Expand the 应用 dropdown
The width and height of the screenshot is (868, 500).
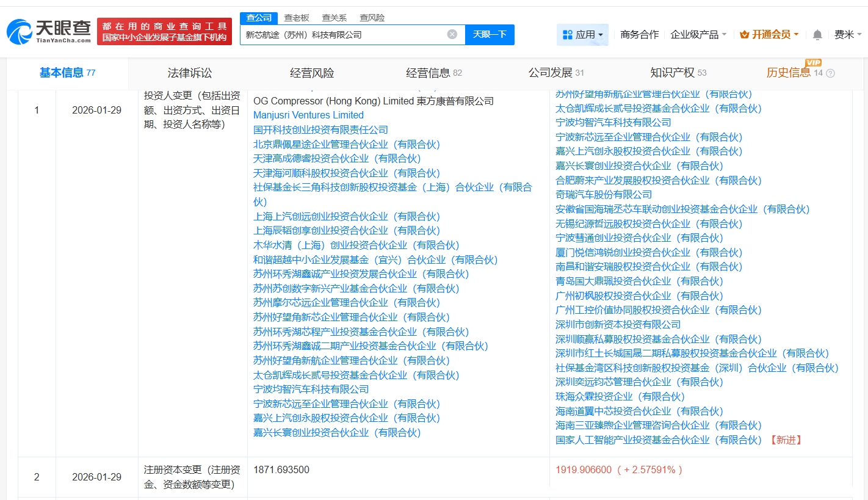582,35
